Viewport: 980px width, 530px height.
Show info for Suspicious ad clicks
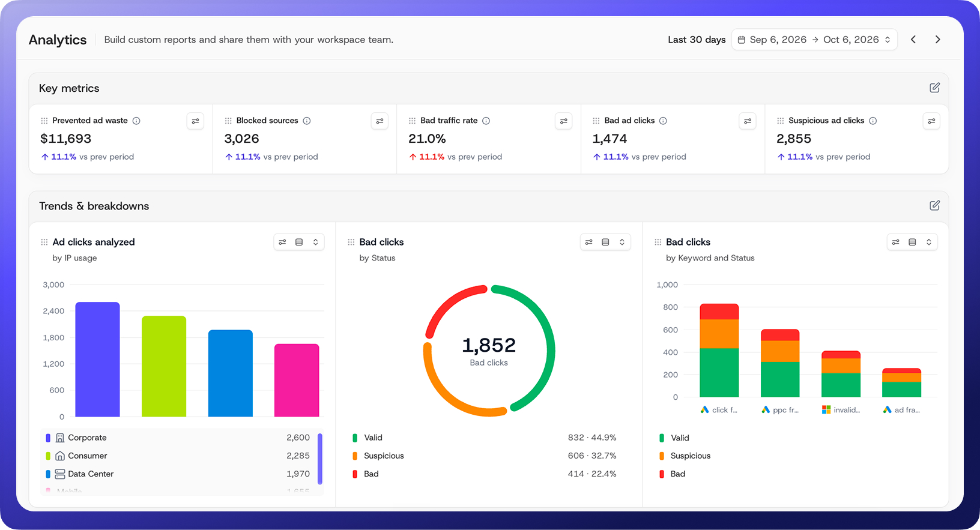pyautogui.click(x=873, y=121)
